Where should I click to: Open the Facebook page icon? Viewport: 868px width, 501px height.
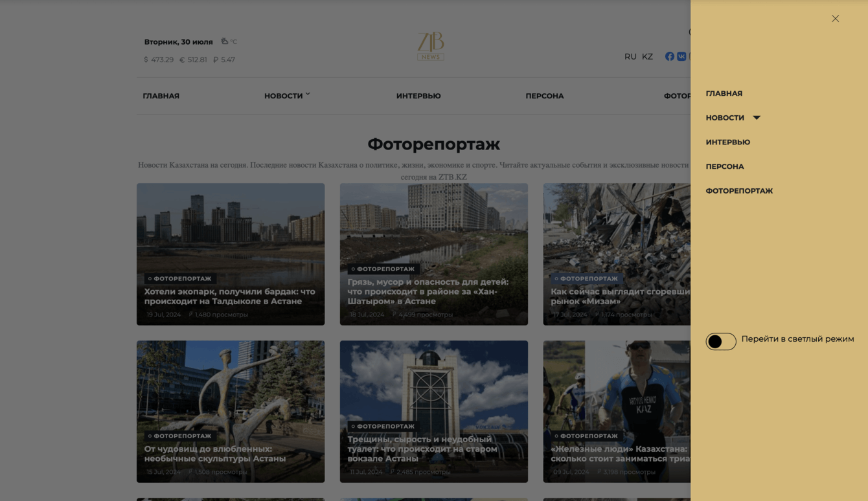click(x=670, y=56)
